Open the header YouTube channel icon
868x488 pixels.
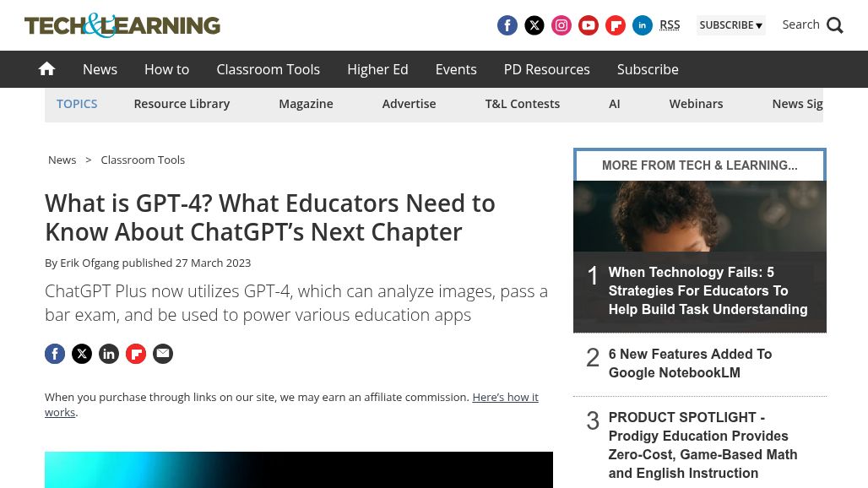[589, 25]
